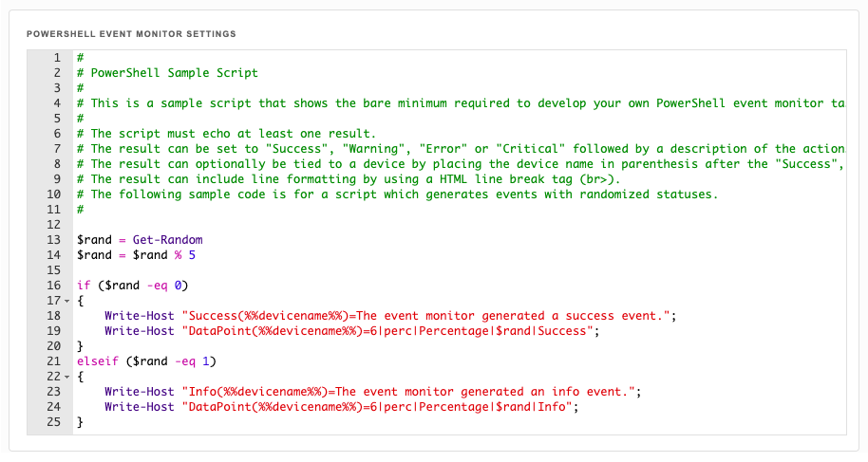Screen dimensions: 868x462
Task: Click the elseif keyword on line 21
Action: click(98, 361)
